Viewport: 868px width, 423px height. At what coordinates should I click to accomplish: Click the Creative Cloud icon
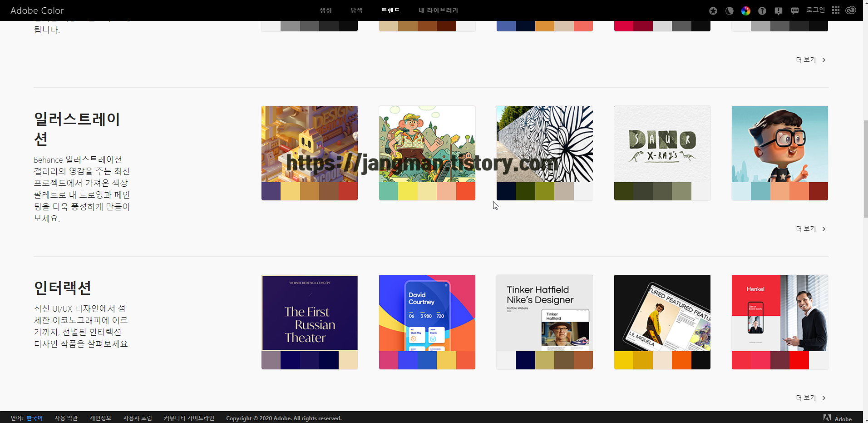pyautogui.click(x=851, y=10)
